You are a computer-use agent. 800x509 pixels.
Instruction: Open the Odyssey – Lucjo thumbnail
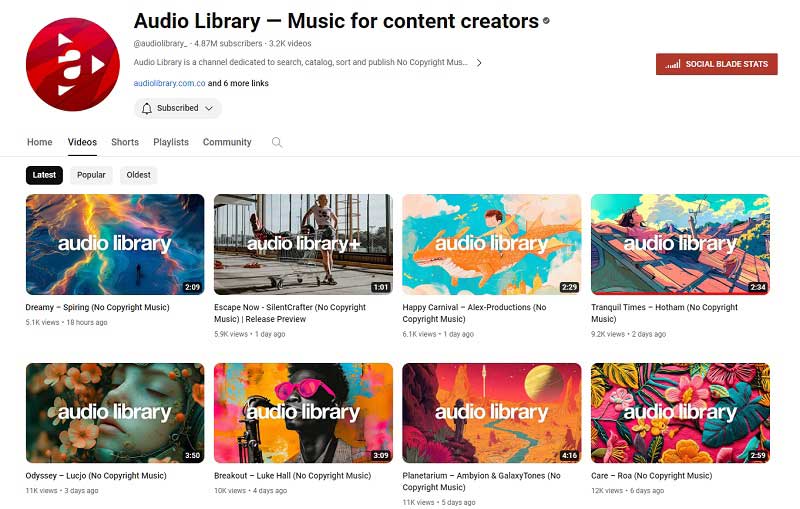click(115, 413)
